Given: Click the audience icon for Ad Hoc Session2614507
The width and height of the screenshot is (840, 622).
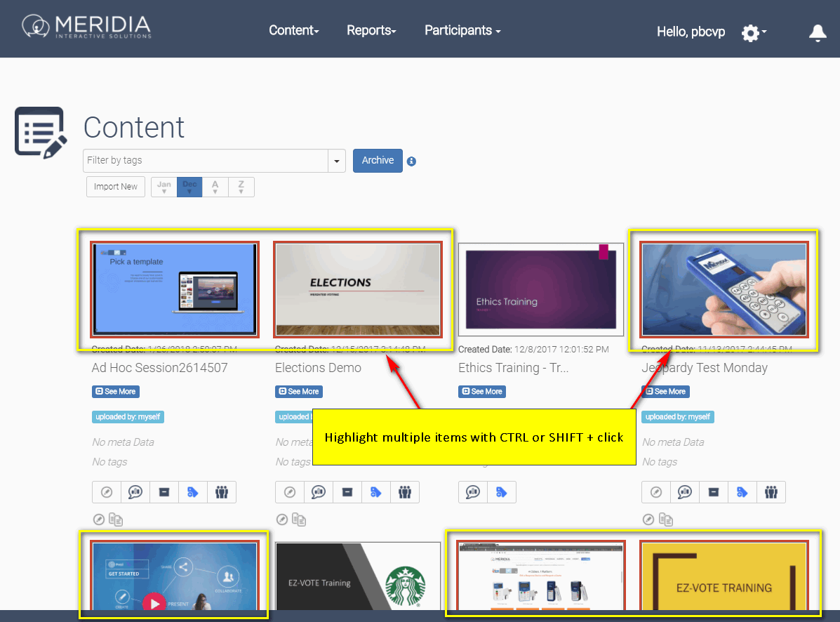Looking at the screenshot, I should pos(222,492).
